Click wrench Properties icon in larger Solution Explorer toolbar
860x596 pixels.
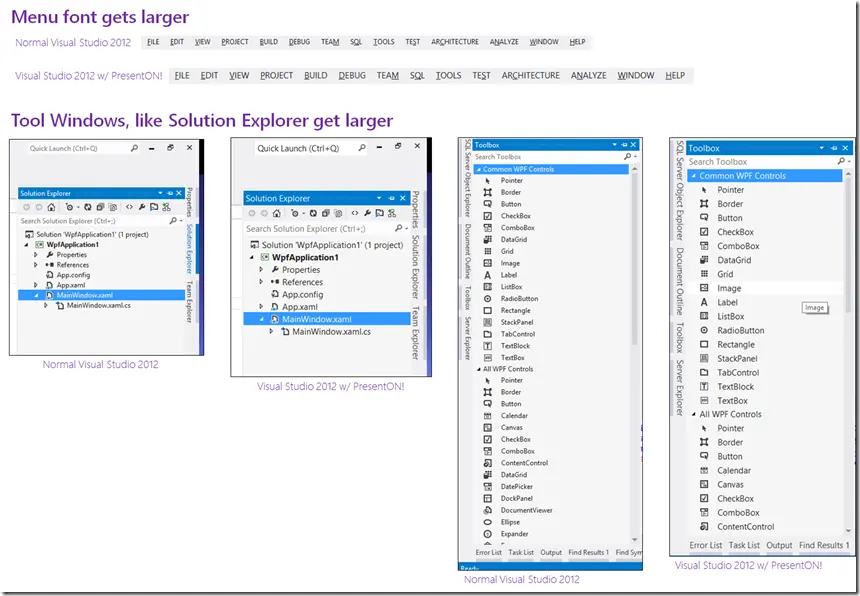click(x=367, y=213)
